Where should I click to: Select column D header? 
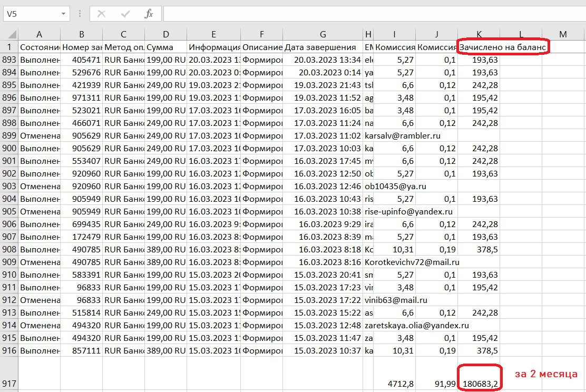click(165, 34)
